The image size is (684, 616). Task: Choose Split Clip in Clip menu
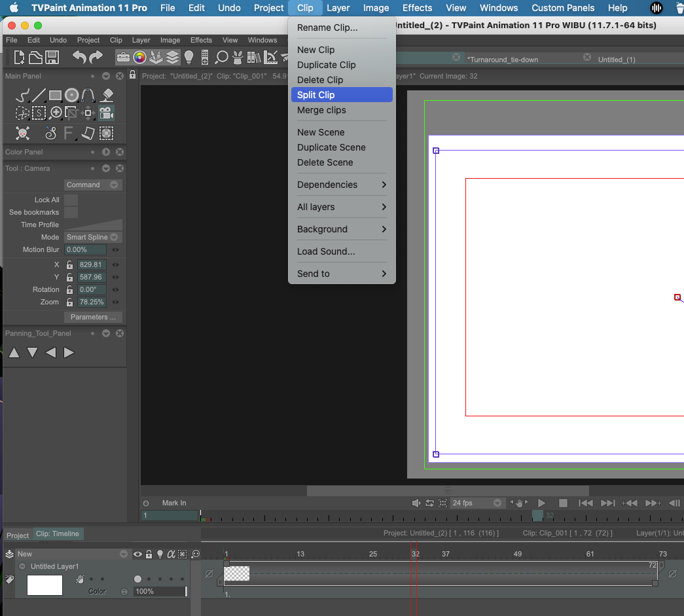pos(342,95)
